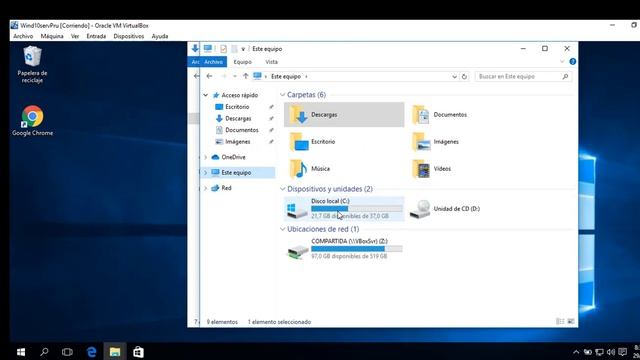Open quick access toolbar customize dropdown
The width and height of the screenshot is (640, 360).
[x=243, y=49]
